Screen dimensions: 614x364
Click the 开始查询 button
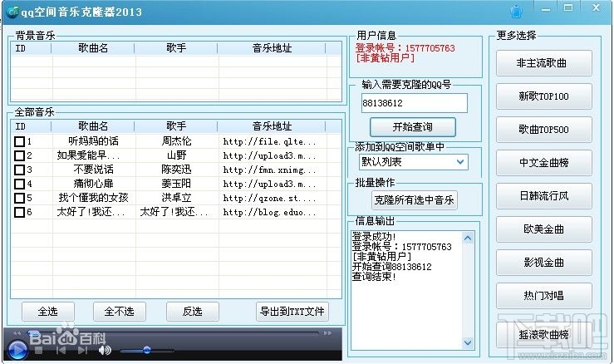point(413,127)
